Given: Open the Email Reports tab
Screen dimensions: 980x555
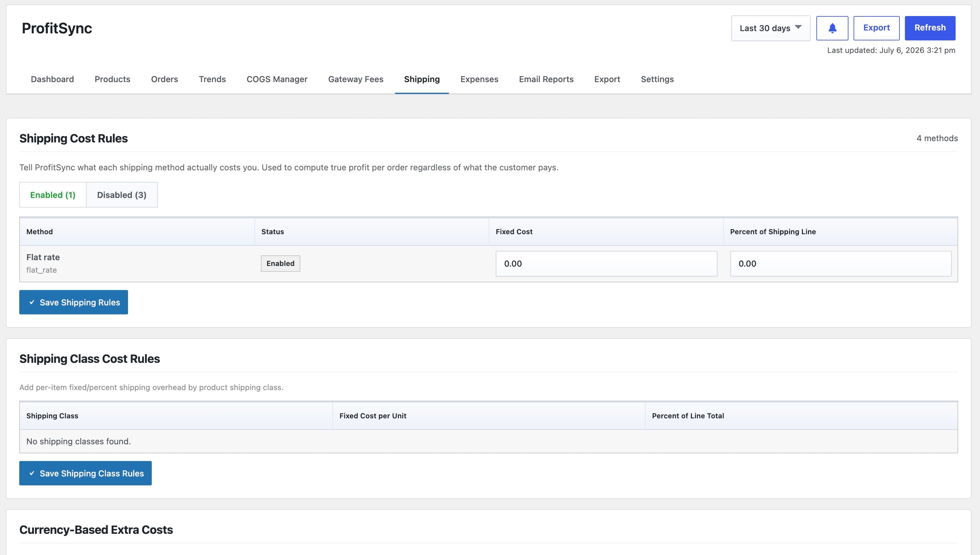Looking at the screenshot, I should [x=546, y=79].
